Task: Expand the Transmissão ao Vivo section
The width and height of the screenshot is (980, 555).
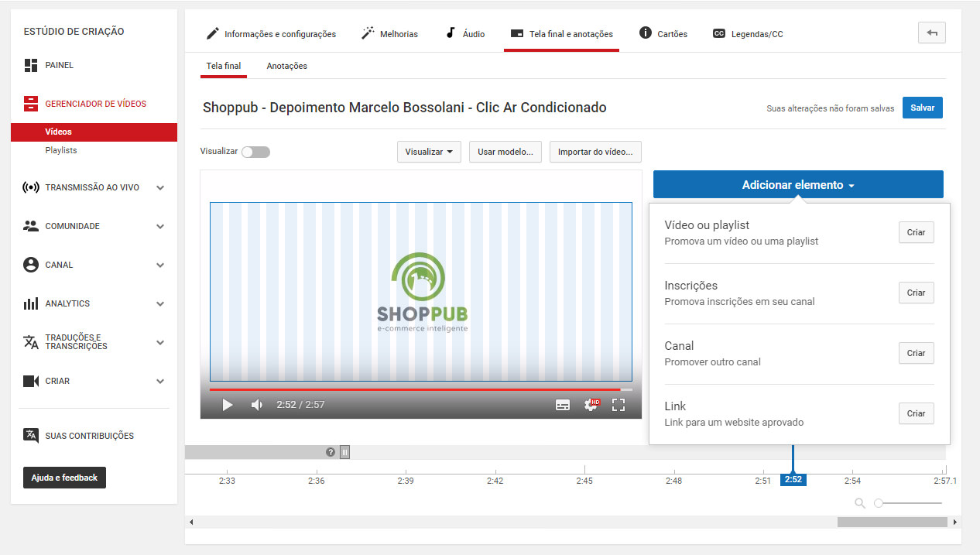Action: 160,187
